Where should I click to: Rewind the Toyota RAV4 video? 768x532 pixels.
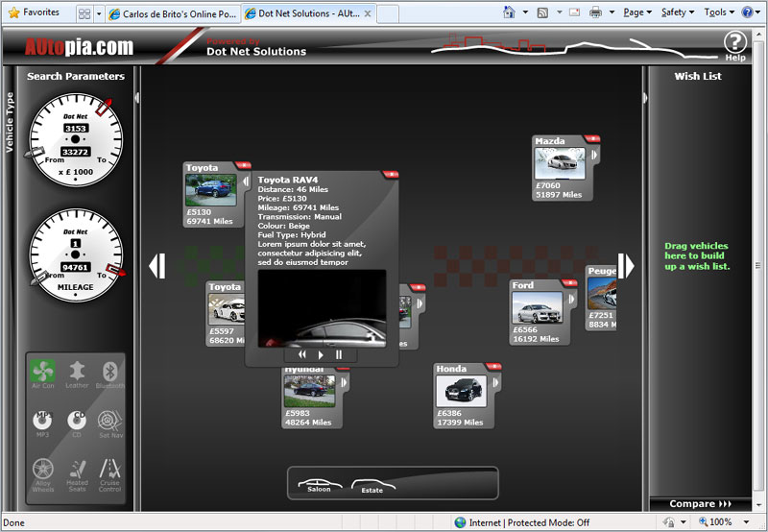[x=301, y=354]
